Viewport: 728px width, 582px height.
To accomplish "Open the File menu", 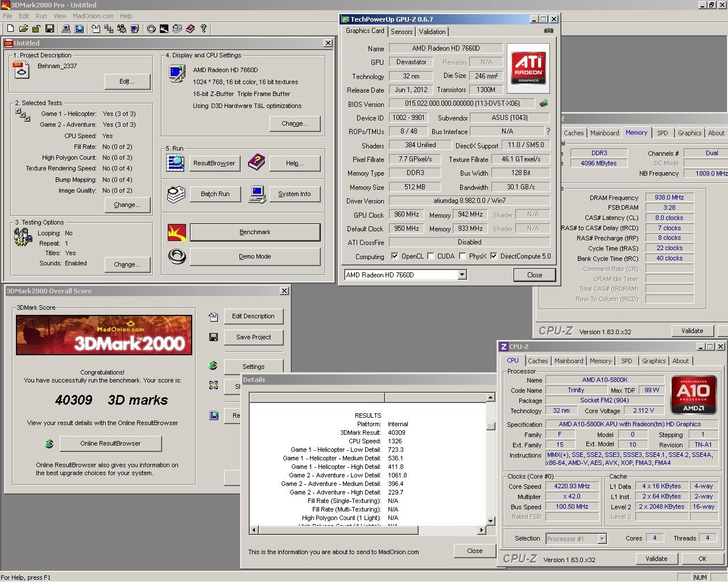I will tap(7, 16).
